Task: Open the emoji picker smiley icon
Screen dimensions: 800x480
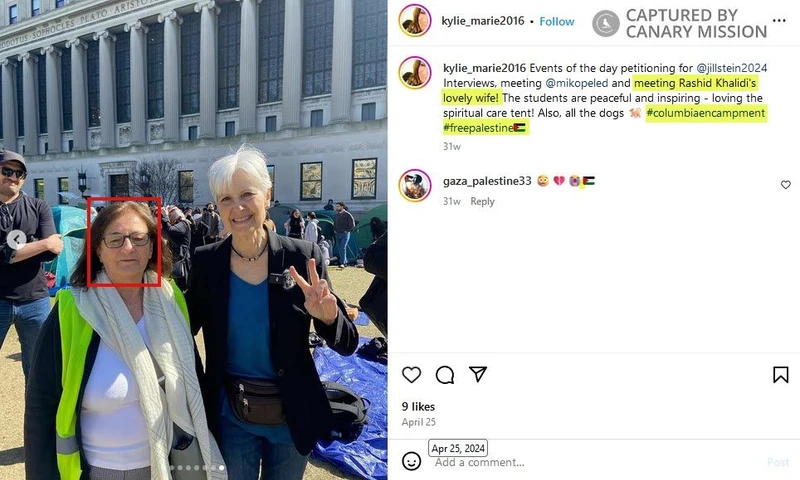Action: (411, 461)
